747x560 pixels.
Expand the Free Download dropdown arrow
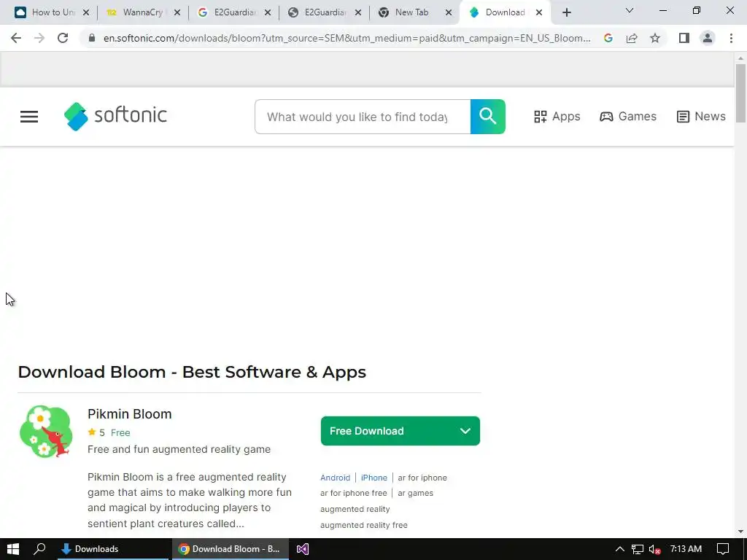tap(465, 431)
